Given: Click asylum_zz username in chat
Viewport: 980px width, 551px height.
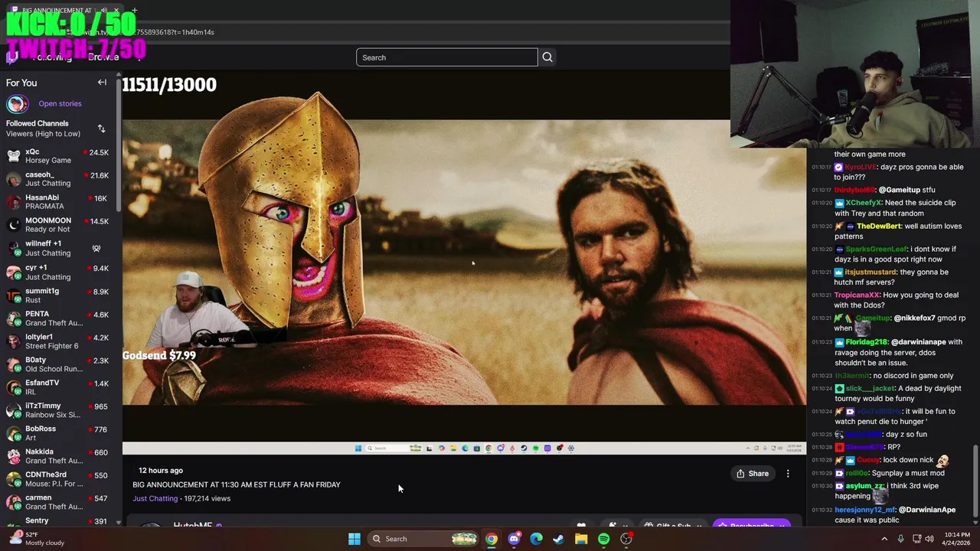Looking at the screenshot, I should 865,486.
